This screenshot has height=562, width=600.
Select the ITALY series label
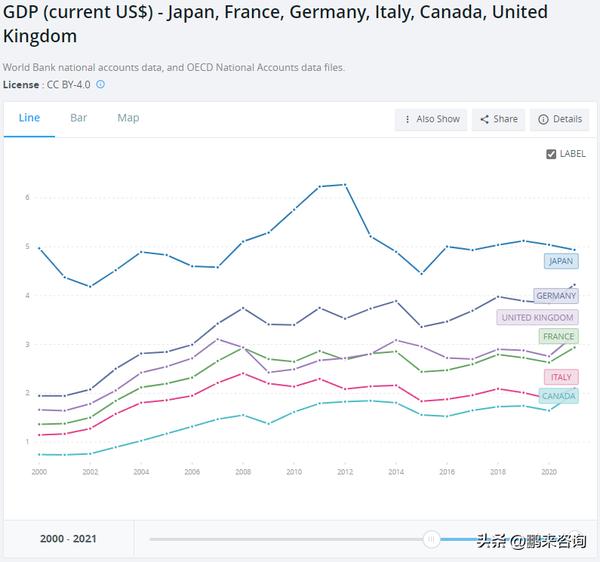560,377
